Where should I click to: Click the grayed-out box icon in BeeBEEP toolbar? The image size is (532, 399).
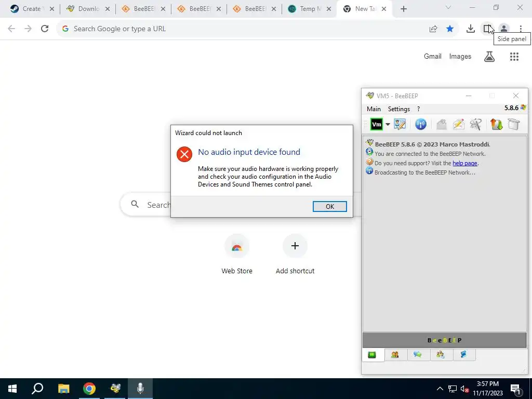(x=514, y=124)
